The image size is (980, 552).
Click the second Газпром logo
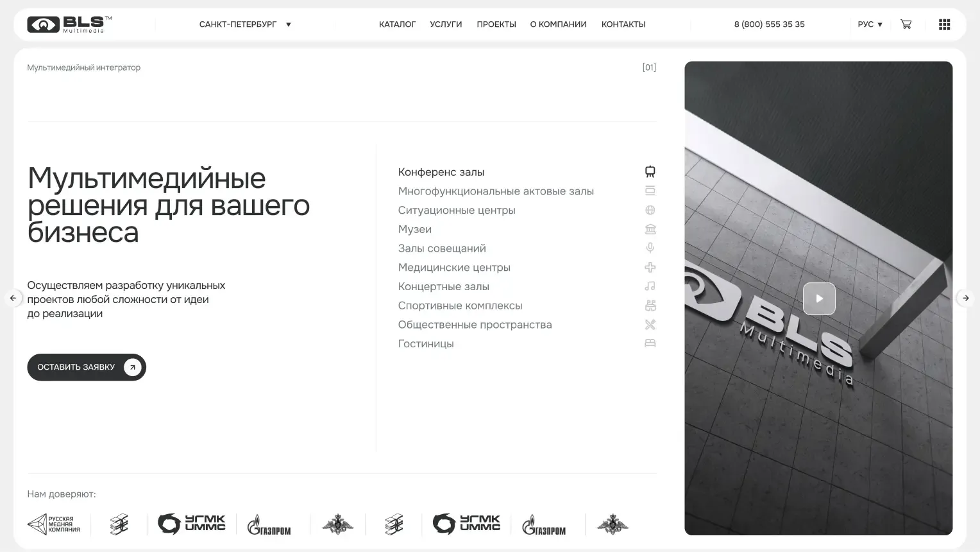(544, 524)
